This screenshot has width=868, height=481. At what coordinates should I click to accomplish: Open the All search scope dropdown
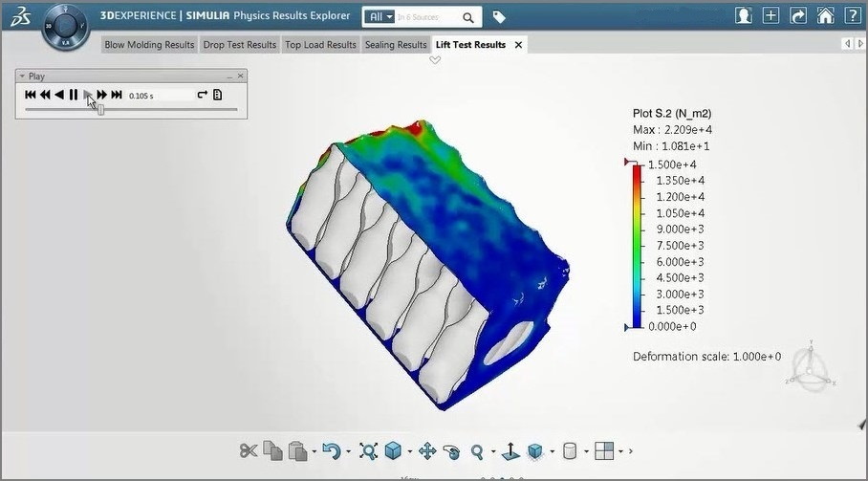(x=380, y=17)
